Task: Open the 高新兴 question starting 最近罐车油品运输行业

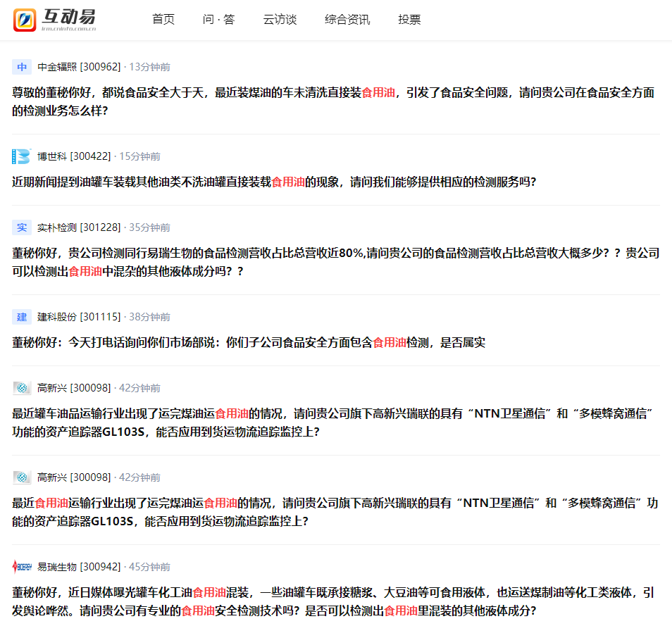Action: [332, 422]
